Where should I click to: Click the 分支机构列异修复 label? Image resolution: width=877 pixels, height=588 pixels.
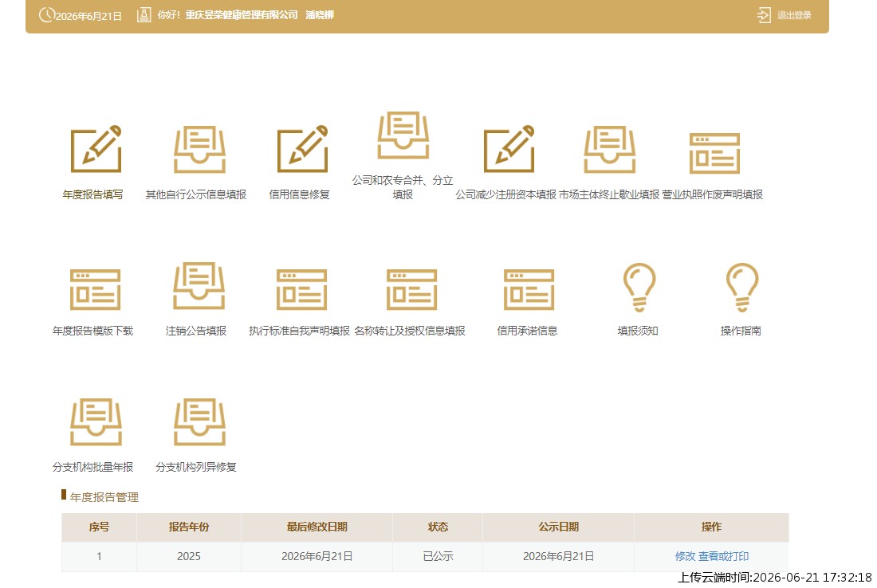click(196, 467)
